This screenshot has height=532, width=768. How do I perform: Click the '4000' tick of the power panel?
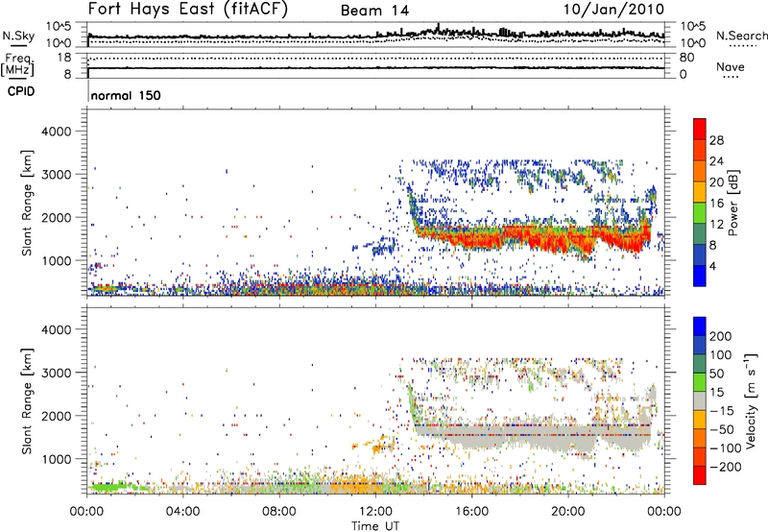pyautogui.click(x=57, y=132)
